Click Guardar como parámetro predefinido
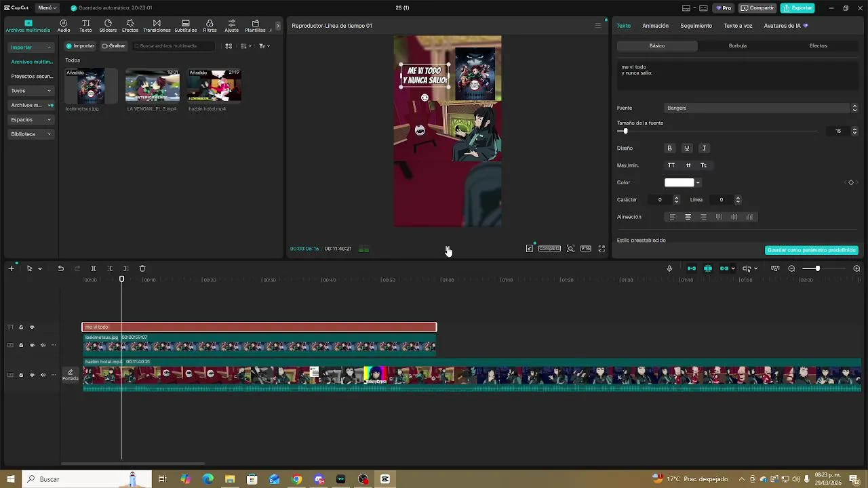This screenshot has height=488, width=868. (x=811, y=250)
